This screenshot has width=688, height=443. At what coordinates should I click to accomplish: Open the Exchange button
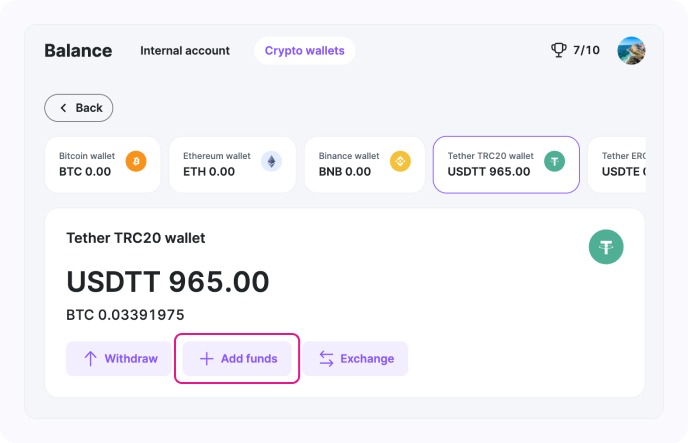[356, 359]
